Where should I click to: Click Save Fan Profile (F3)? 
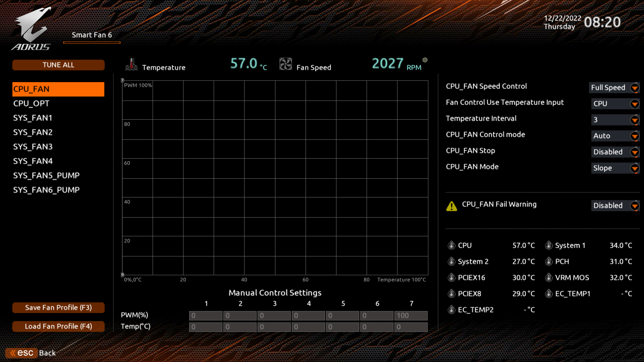click(x=58, y=308)
